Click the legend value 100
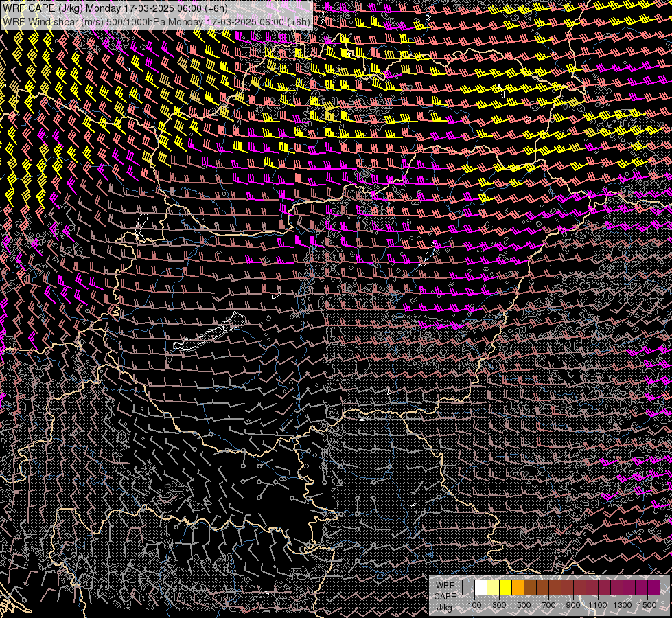The image size is (672, 618). click(474, 605)
